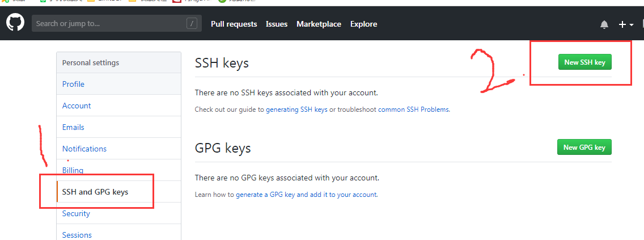The height and width of the screenshot is (240, 644).
Task: Select Profile in the settings sidebar
Action: click(73, 84)
